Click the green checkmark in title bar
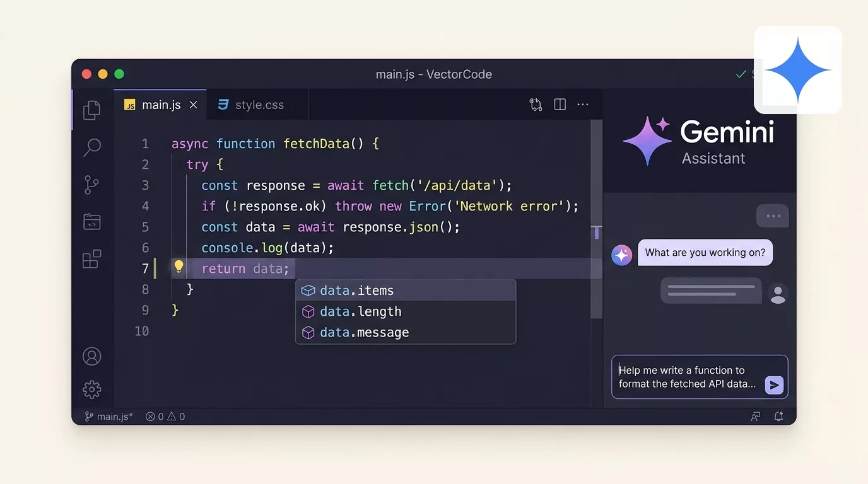Screen dimensions: 868x484 click(741, 74)
